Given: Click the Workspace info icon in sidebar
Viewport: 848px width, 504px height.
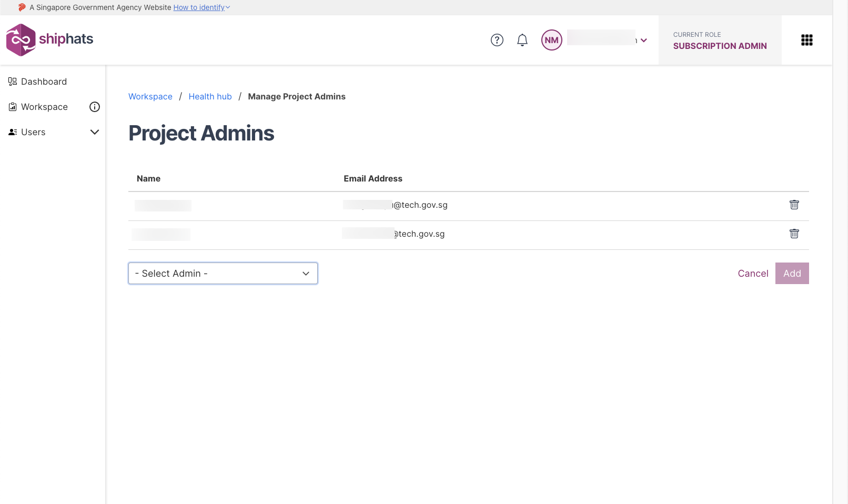Looking at the screenshot, I should click(x=95, y=107).
